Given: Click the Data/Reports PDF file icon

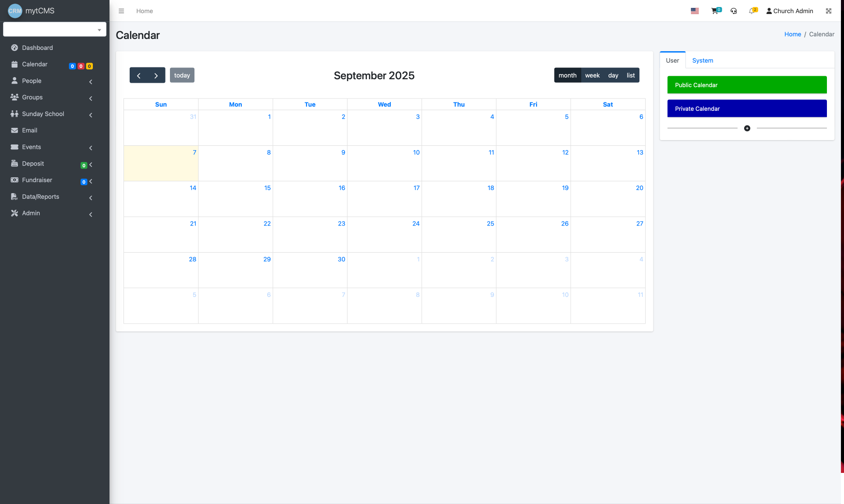Looking at the screenshot, I should click(14, 197).
